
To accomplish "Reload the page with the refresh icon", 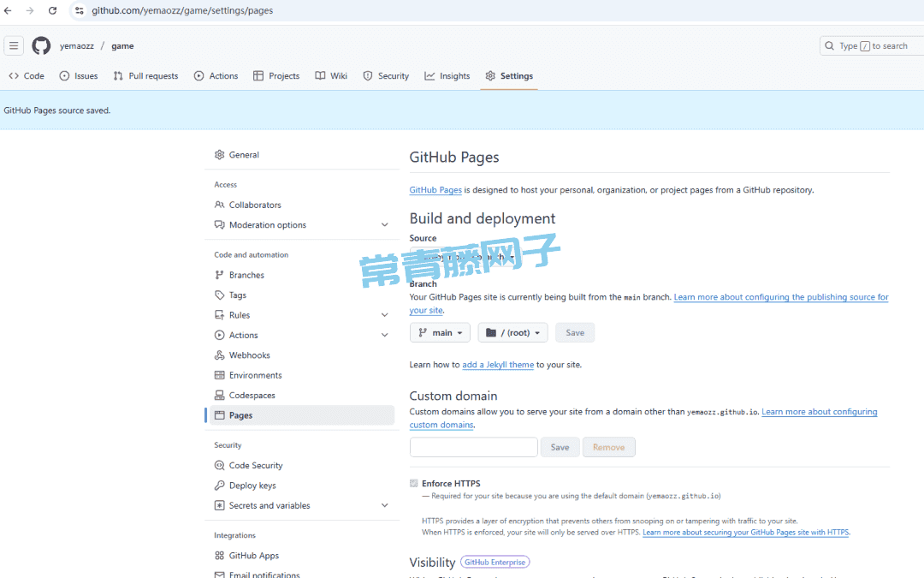I will [52, 10].
